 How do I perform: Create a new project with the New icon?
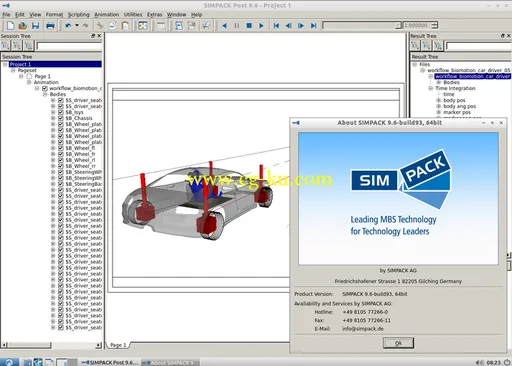(10, 25)
